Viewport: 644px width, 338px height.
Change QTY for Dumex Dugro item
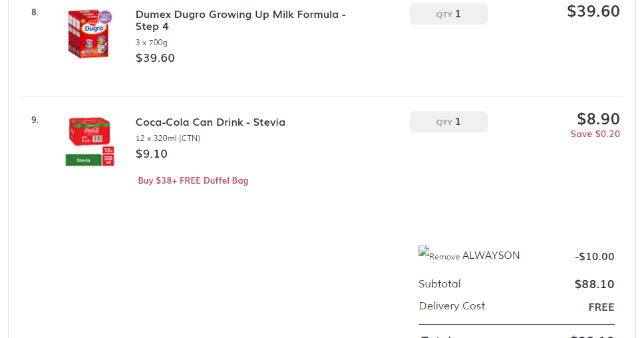click(x=448, y=14)
